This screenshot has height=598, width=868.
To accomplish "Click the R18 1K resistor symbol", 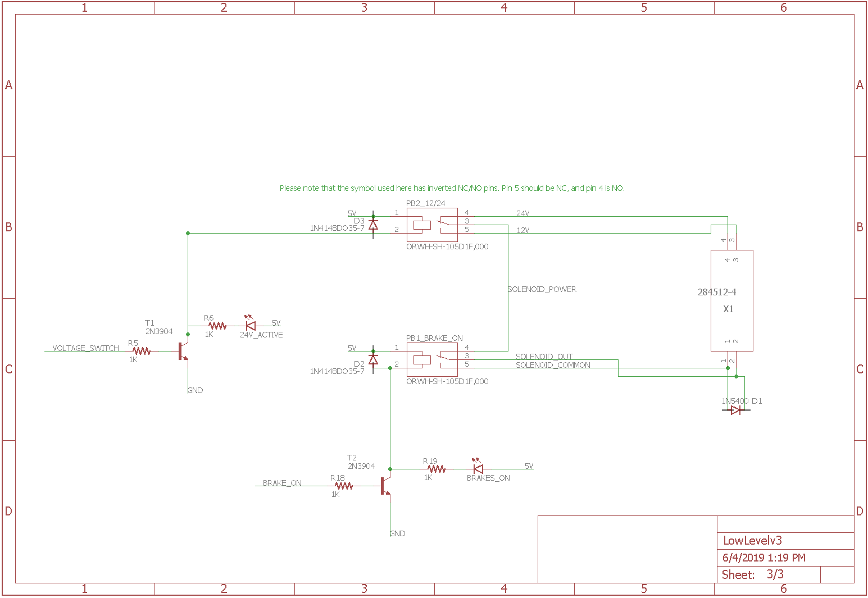I will [344, 486].
